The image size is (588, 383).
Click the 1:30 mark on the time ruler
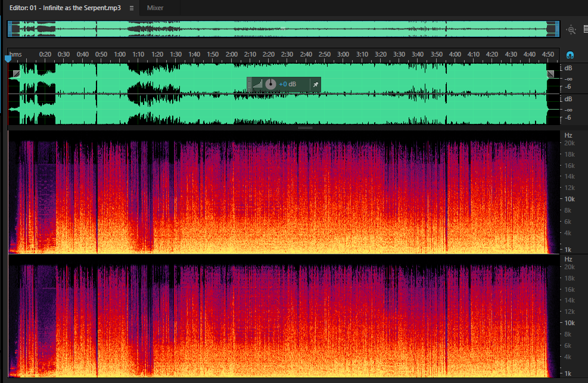[176, 54]
